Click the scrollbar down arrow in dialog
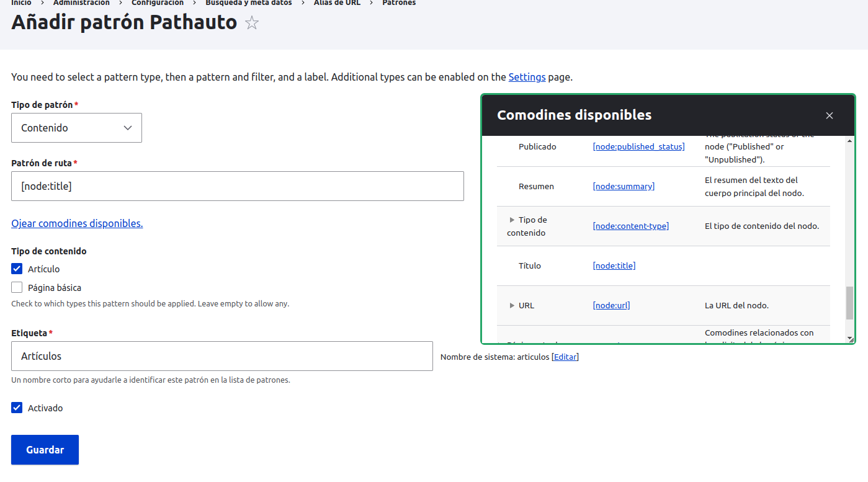868x482 pixels. 849,338
